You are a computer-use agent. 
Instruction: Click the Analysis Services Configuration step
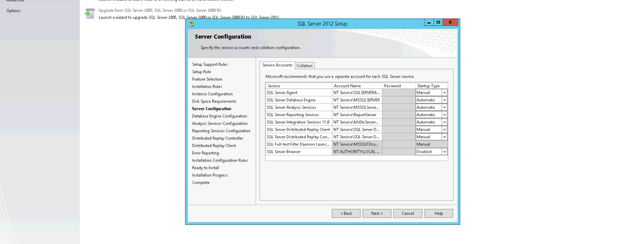[x=220, y=123]
